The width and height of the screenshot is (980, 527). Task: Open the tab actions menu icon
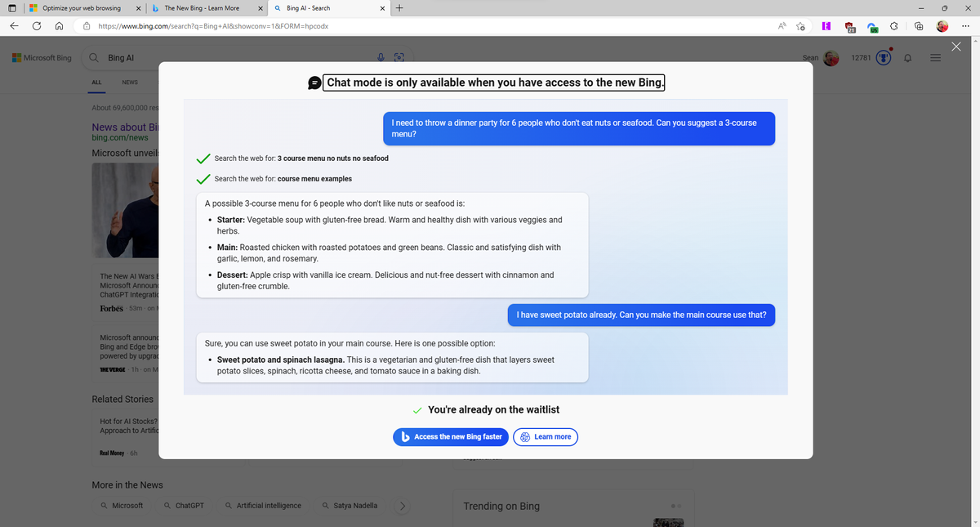(x=12, y=8)
